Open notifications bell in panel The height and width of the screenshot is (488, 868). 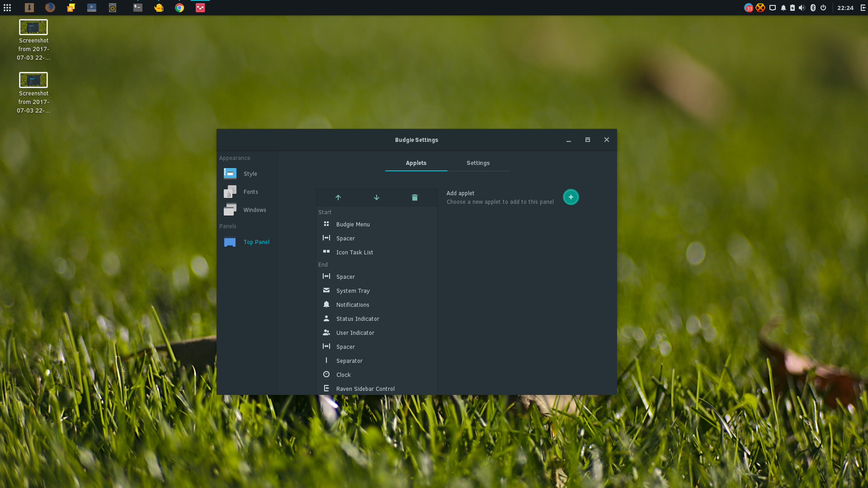[x=783, y=8]
